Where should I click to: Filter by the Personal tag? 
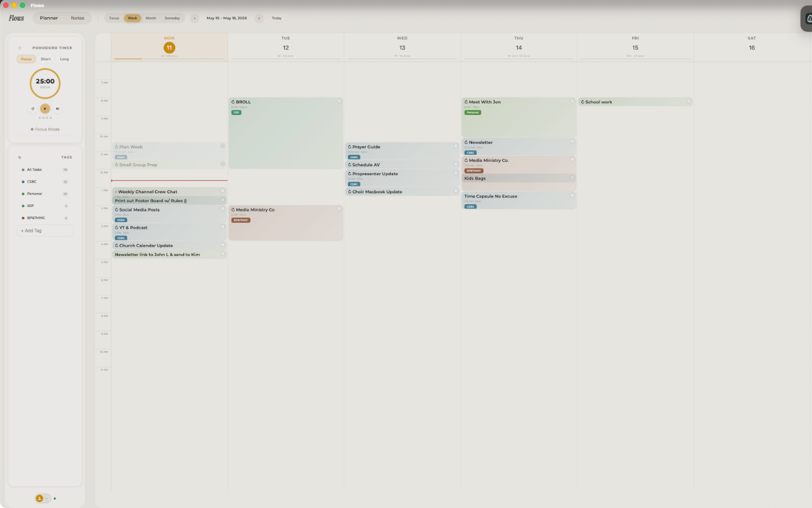tap(44, 194)
